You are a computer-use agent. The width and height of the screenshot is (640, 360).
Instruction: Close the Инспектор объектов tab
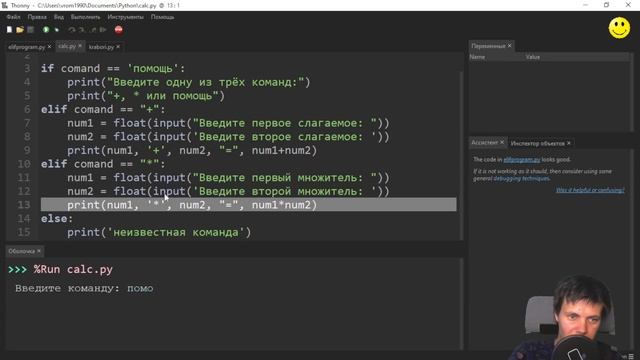pos(569,143)
